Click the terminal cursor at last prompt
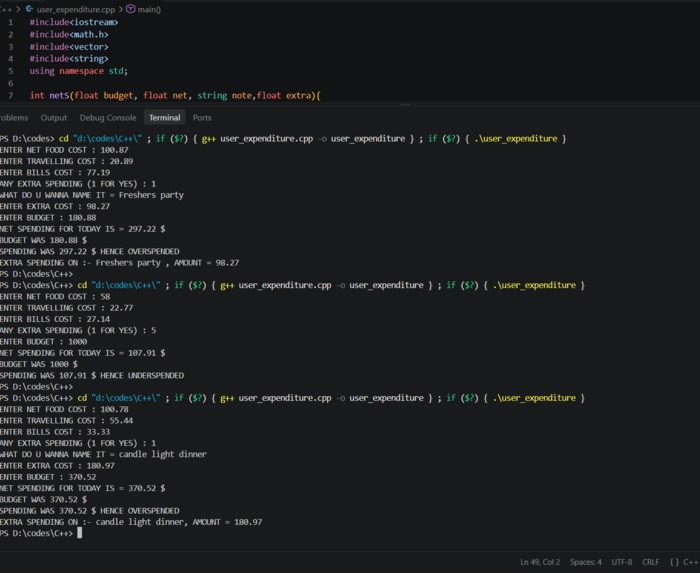 79,533
